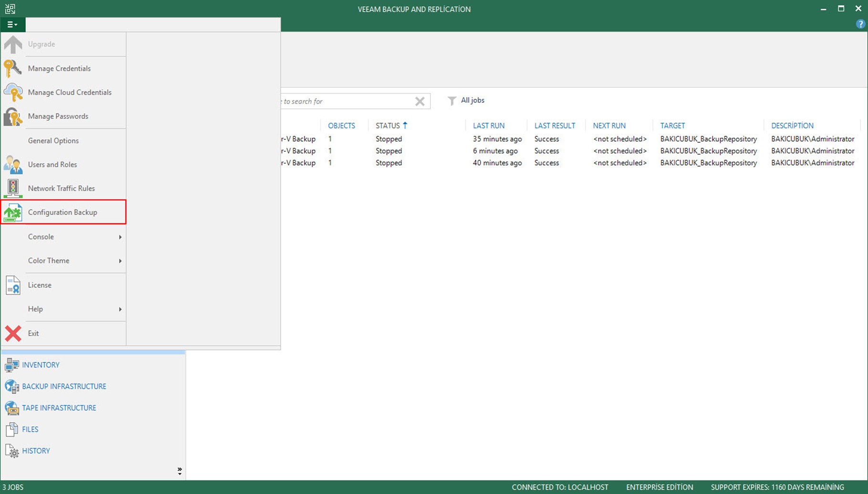Select Manage Credentials menu entry
This screenshot has width=868, height=494.
pyautogui.click(x=63, y=68)
